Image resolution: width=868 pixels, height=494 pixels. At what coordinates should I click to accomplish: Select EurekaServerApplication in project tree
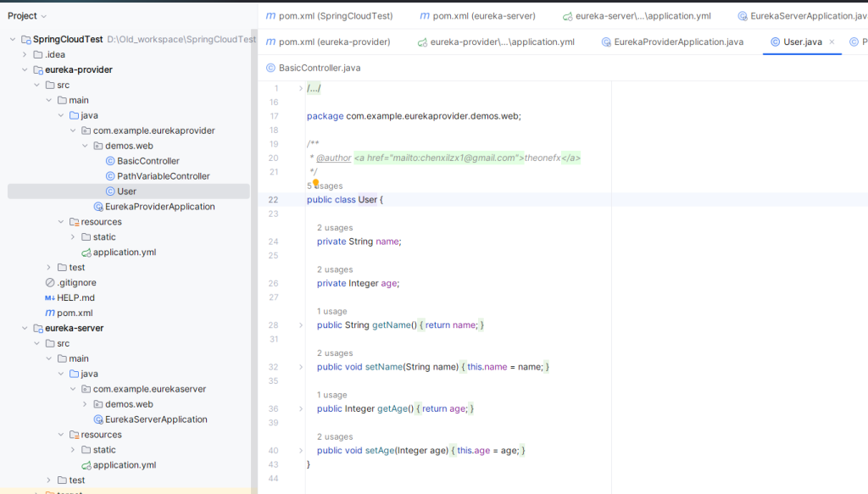[156, 419]
